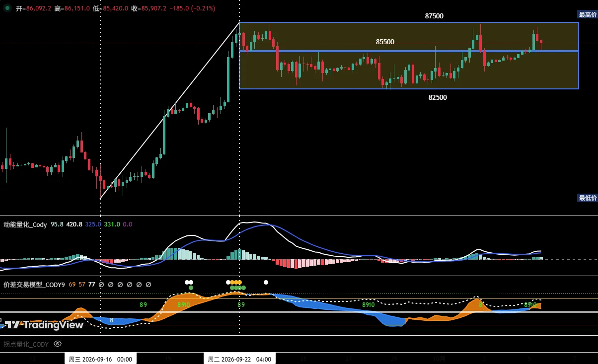Select the 价差交易模型_CODY9 indicator title

click(x=34, y=285)
